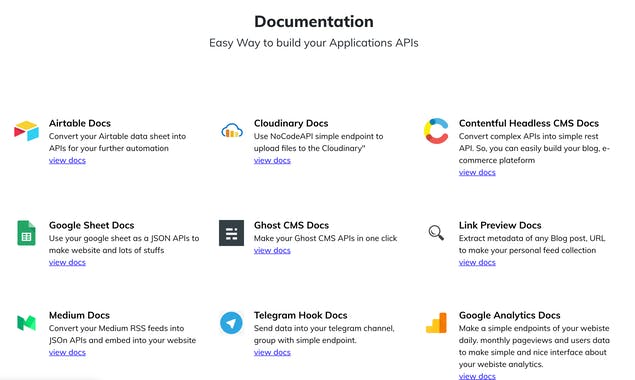
Task: Open view docs link under Ghost CMS Docs
Action: pyautogui.click(x=272, y=250)
